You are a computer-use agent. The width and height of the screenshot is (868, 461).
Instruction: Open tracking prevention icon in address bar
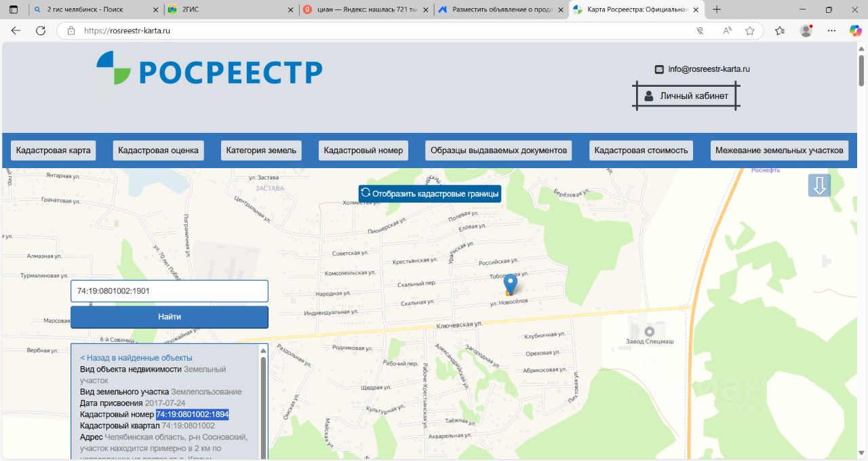point(701,31)
